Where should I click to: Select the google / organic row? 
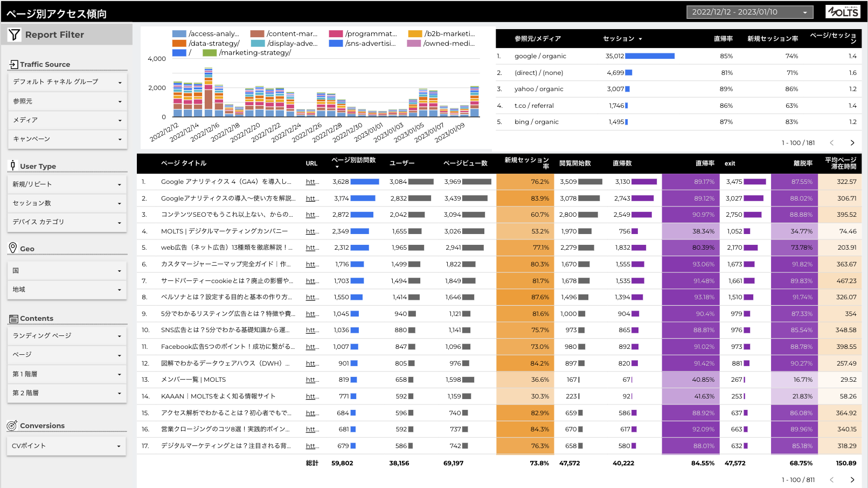click(678, 56)
